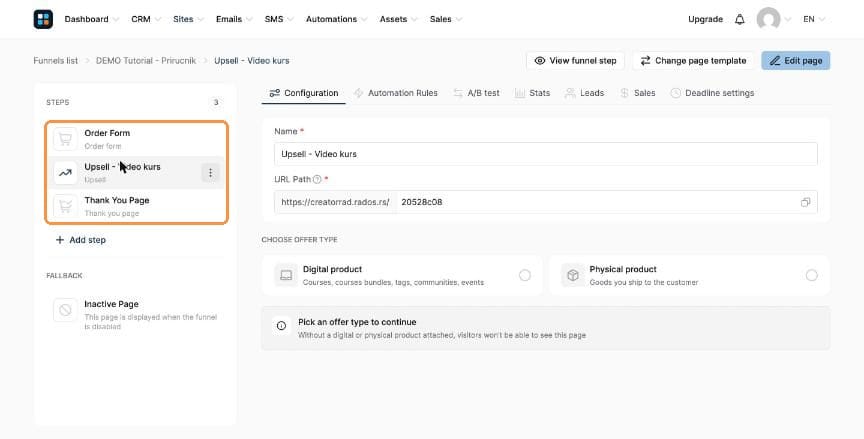The image size is (864, 439).
Task: Click the user avatar picture
Action: [x=768, y=19]
